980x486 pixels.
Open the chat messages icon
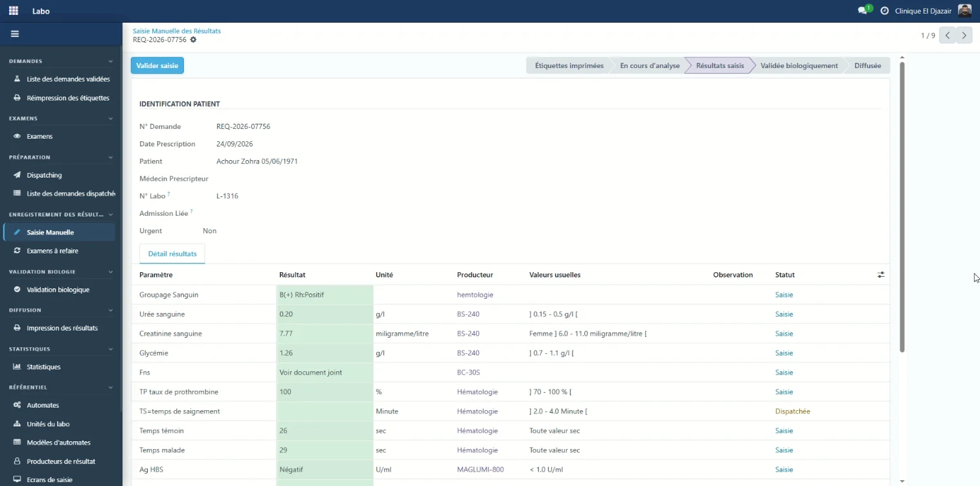(862, 11)
